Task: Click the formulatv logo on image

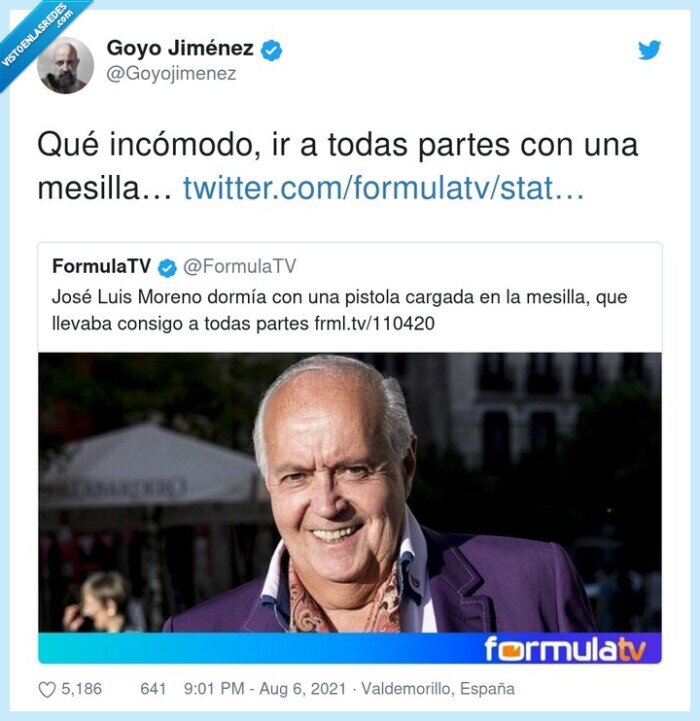Action: click(565, 648)
